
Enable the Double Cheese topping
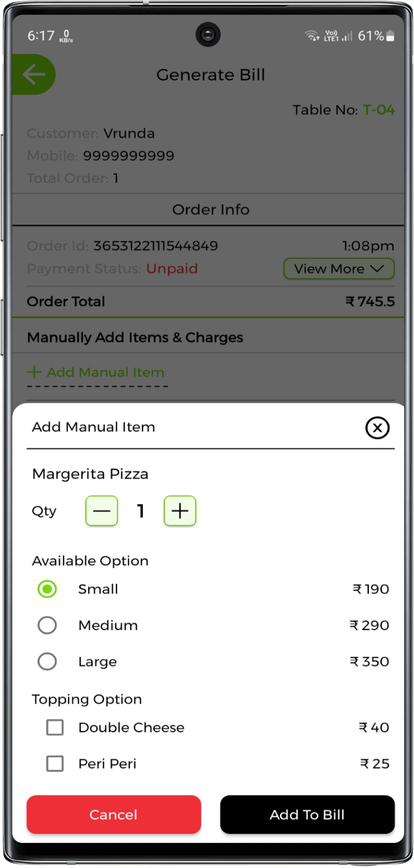(x=55, y=728)
